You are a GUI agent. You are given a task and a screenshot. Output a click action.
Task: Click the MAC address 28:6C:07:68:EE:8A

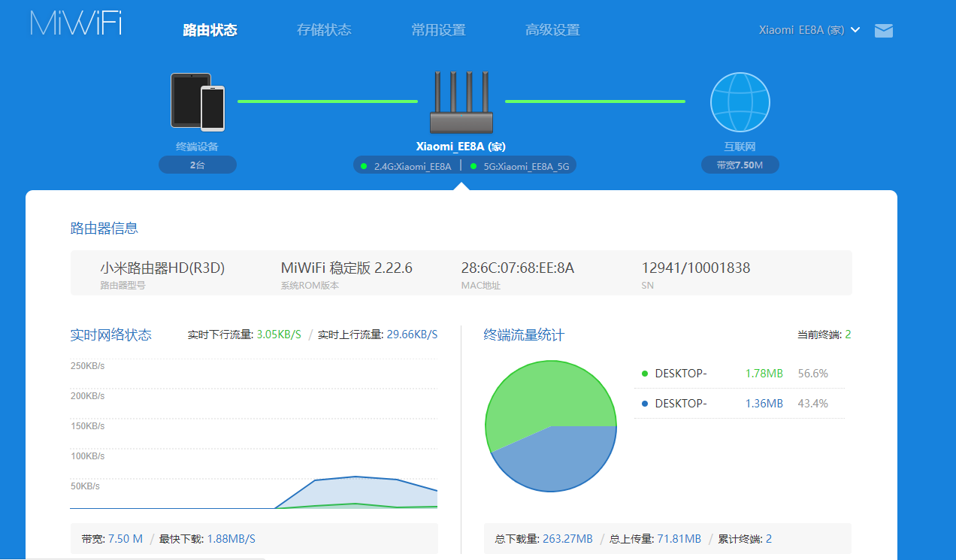[x=518, y=268]
